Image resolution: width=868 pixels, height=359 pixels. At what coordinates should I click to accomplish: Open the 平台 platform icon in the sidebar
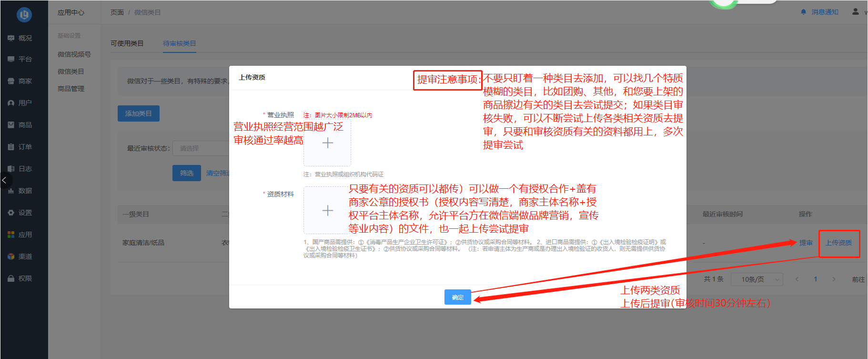[11, 59]
